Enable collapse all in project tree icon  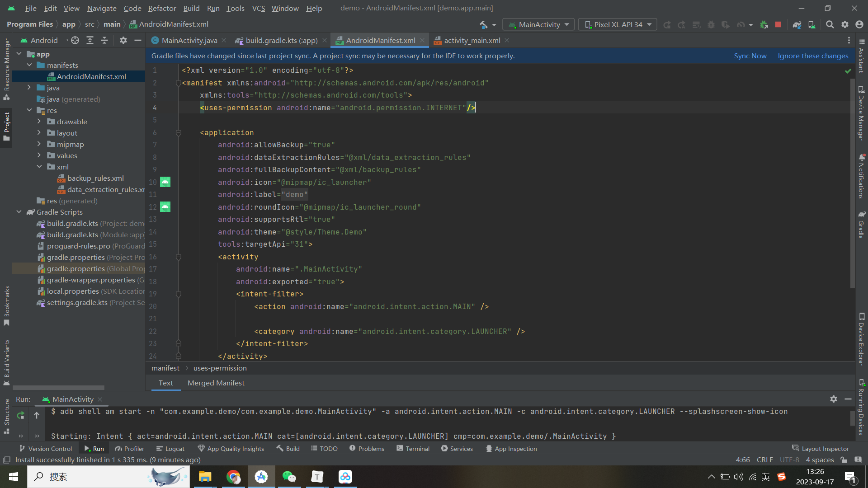104,40
